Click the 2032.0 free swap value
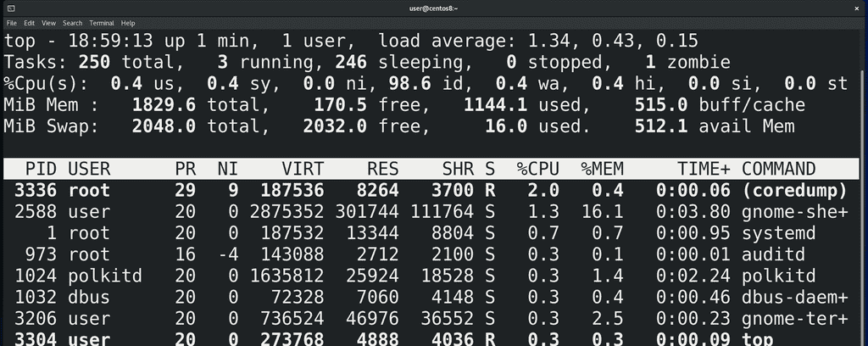The image size is (868, 346). (x=335, y=126)
